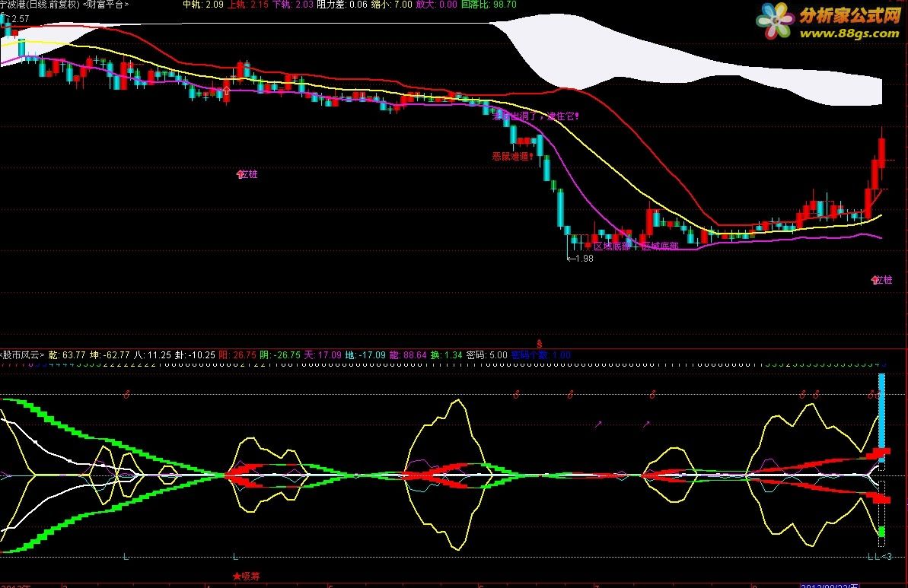The height and width of the screenshot is (588, 908).
Task: Click the 放大: 0.00 value
Action: pyautogui.click(x=437, y=5)
